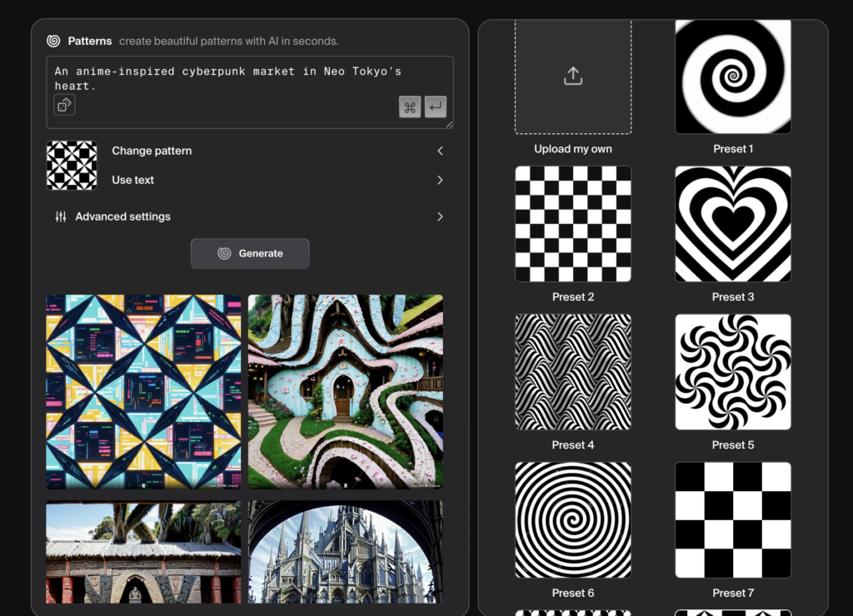Select the Preset 5 swirl pattern

click(733, 372)
